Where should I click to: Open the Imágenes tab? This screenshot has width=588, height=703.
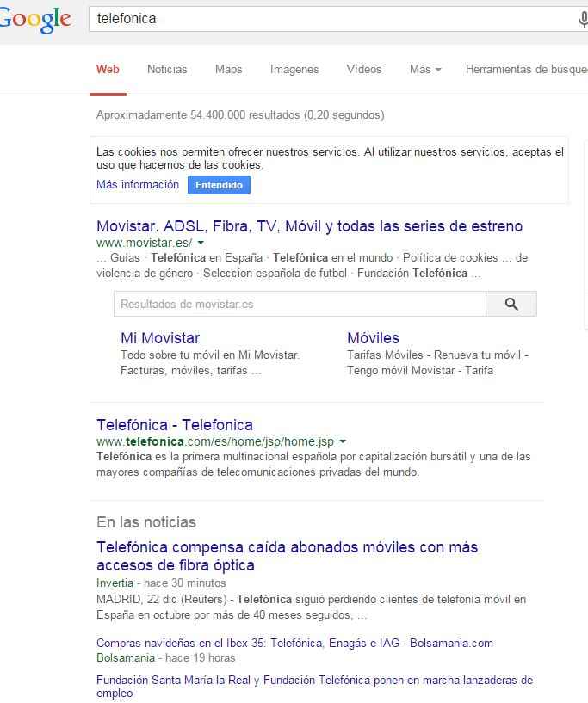point(294,70)
